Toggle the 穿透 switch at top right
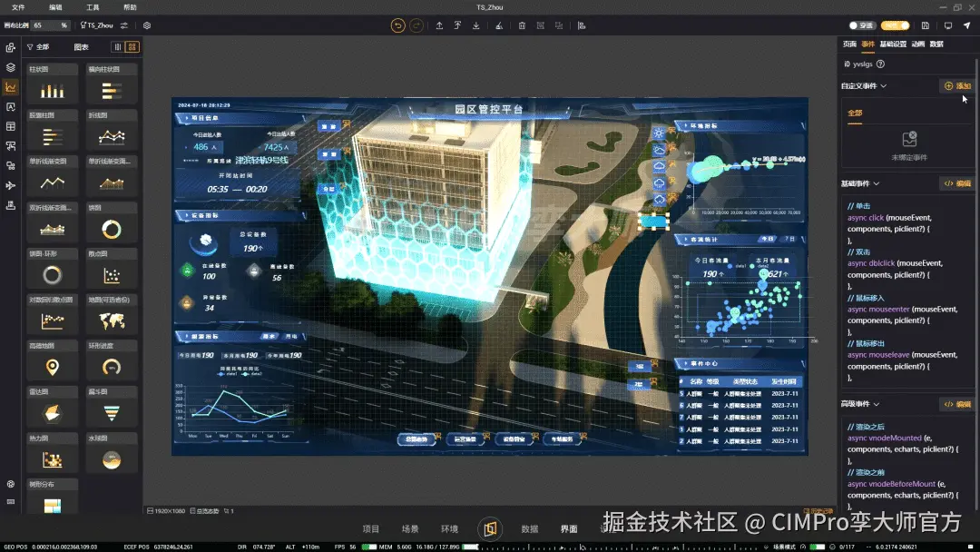 [862, 25]
